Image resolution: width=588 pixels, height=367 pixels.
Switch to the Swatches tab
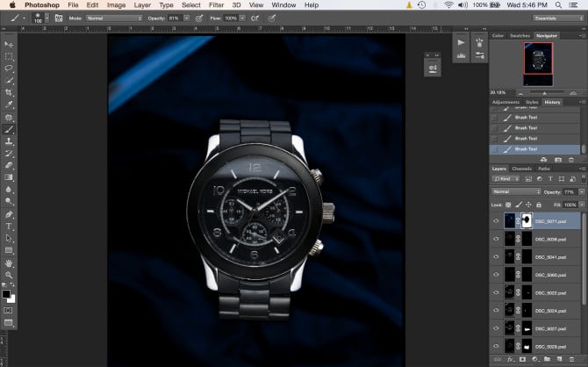point(520,36)
